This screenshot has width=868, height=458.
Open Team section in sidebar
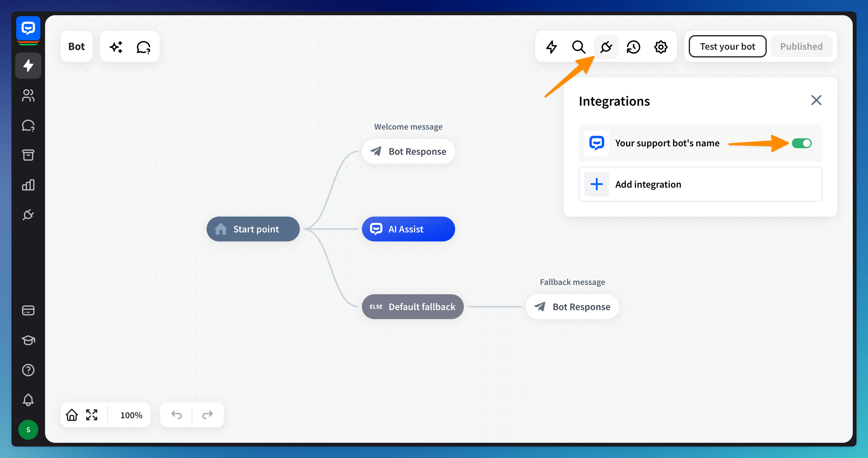pyautogui.click(x=28, y=95)
